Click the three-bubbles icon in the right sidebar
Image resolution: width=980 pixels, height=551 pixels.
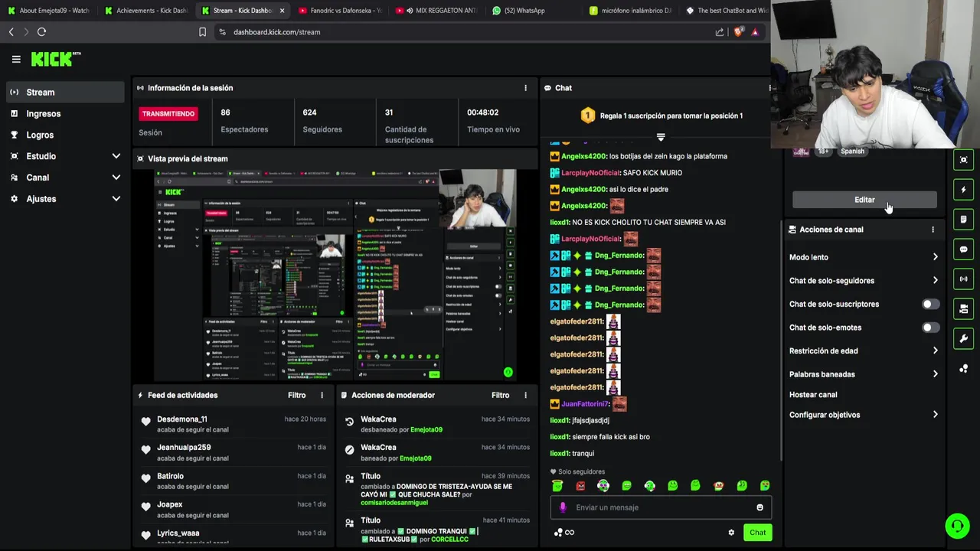(963, 369)
